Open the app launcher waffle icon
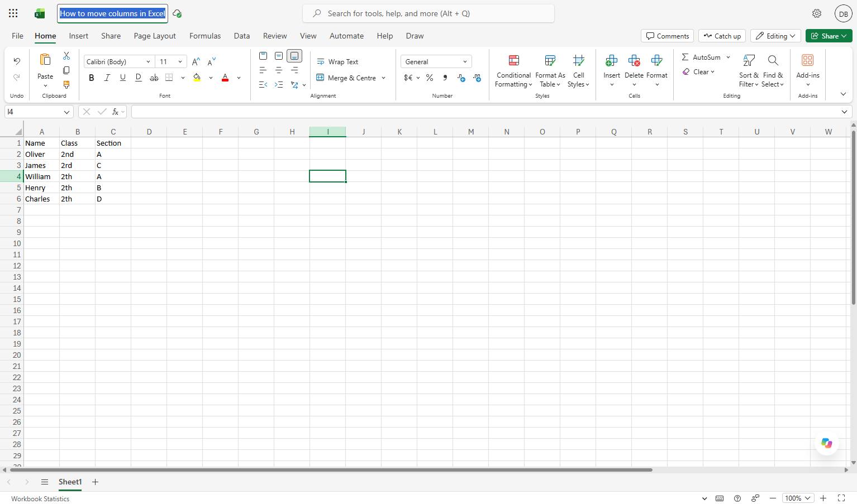This screenshot has width=857, height=504. coord(13,13)
